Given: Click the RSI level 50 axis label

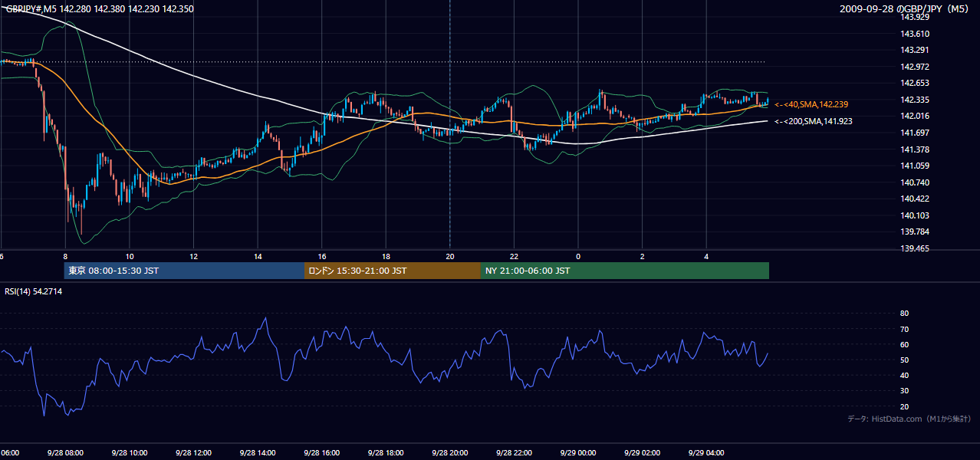Looking at the screenshot, I should pyautogui.click(x=905, y=360).
